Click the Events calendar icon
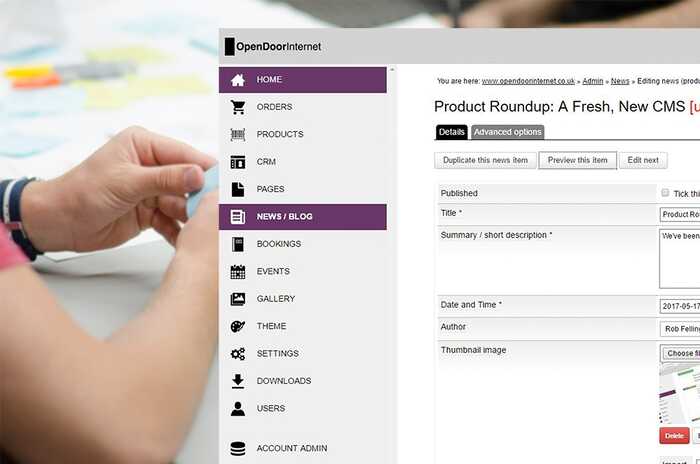 click(238, 271)
